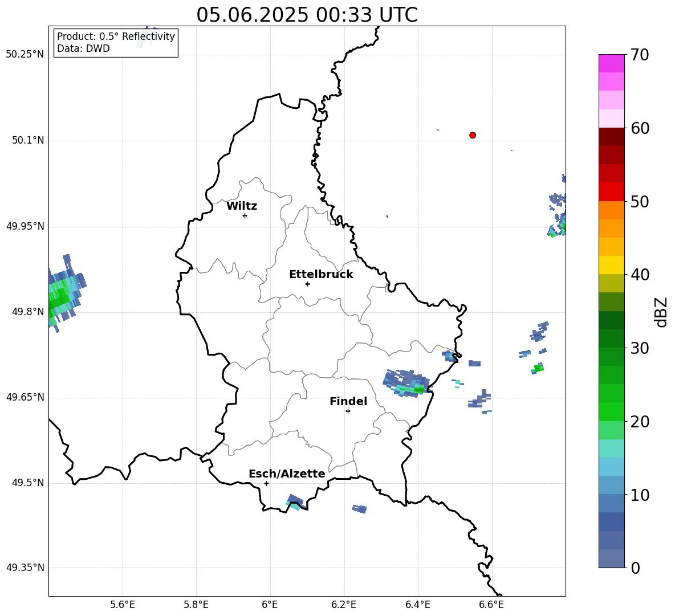Click the colorbar tick value 0
Screen dimensions: 675x616
[635, 568]
